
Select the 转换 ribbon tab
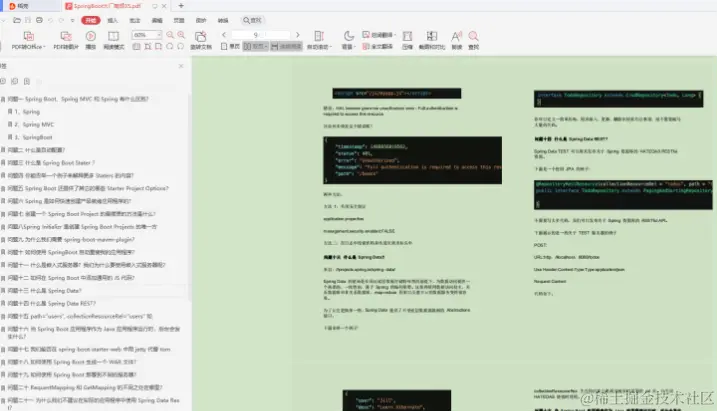click(x=223, y=20)
